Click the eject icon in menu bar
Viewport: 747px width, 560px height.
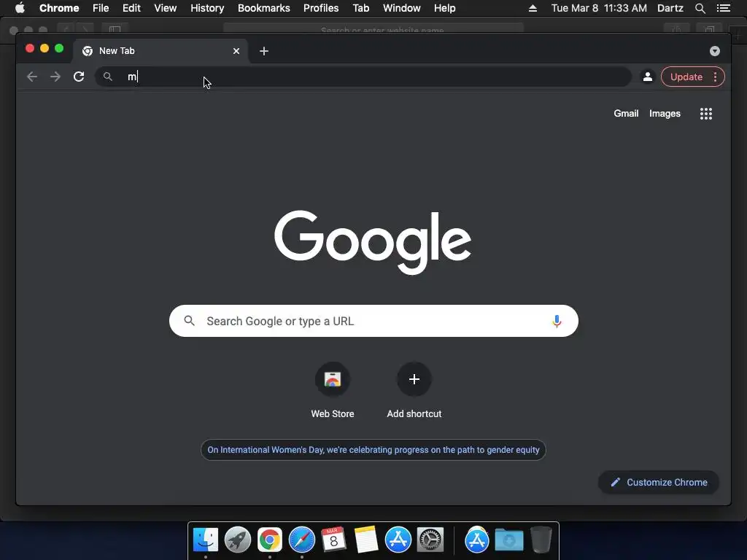(x=533, y=8)
